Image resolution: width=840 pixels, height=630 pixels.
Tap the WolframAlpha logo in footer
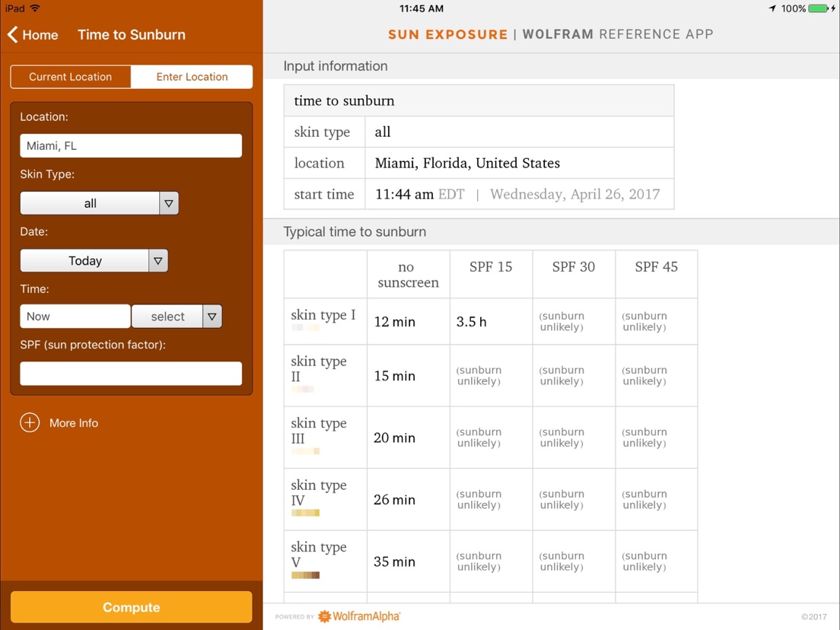click(x=359, y=616)
